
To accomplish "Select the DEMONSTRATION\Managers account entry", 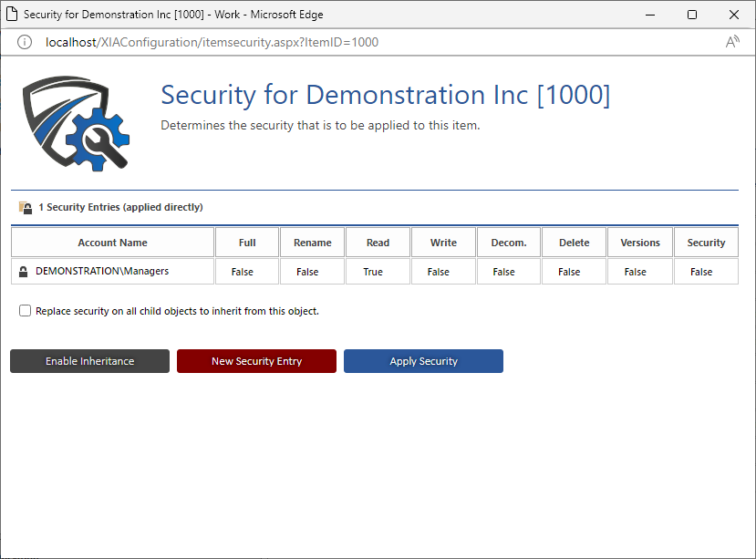I will click(102, 271).
